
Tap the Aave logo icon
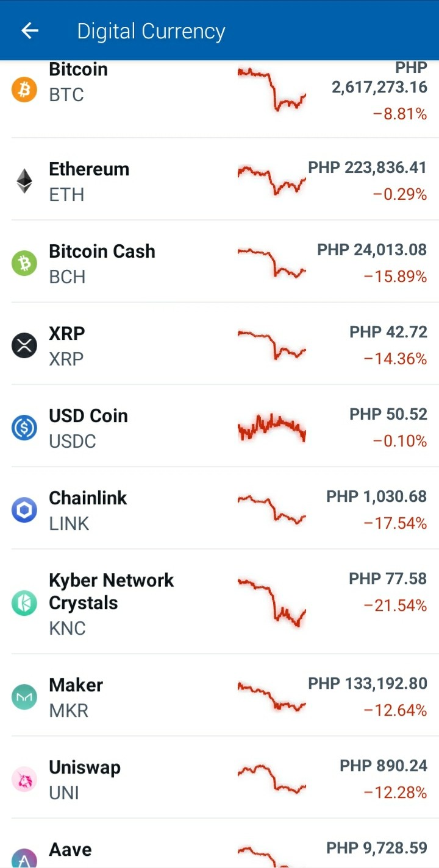tap(24, 858)
